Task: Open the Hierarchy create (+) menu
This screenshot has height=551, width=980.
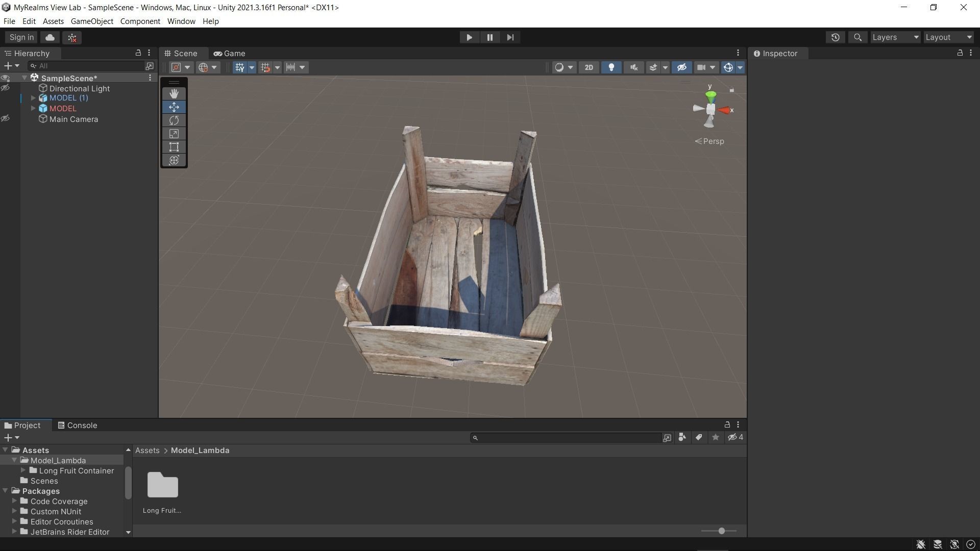Action: [x=11, y=66]
